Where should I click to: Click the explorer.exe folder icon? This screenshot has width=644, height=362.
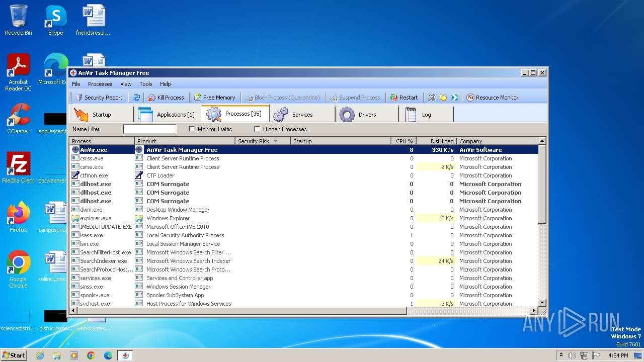[x=75, y=218]
